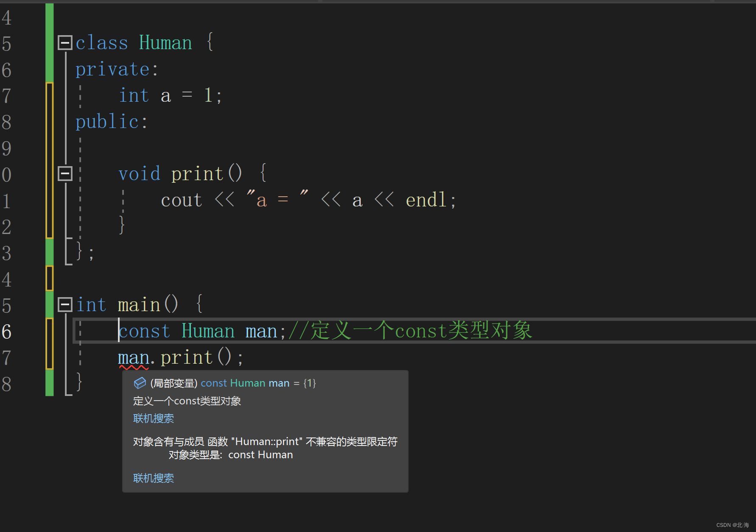Collapse the void print() function body

(x=65, y=173)
